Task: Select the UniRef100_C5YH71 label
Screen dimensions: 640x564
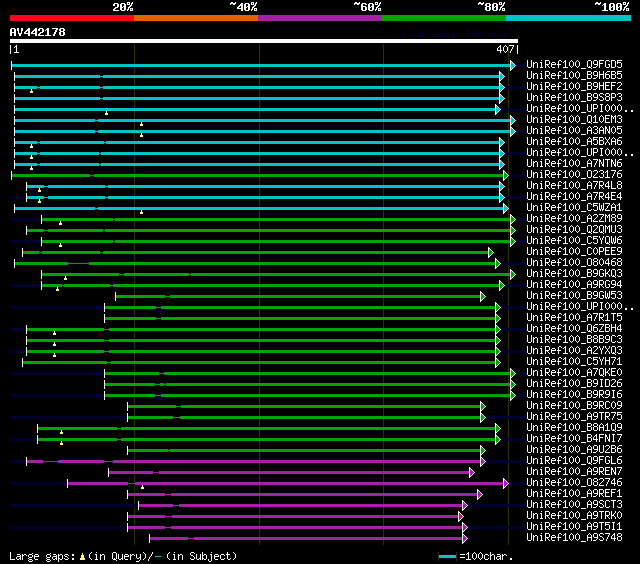Action: (x=574, y=362)
